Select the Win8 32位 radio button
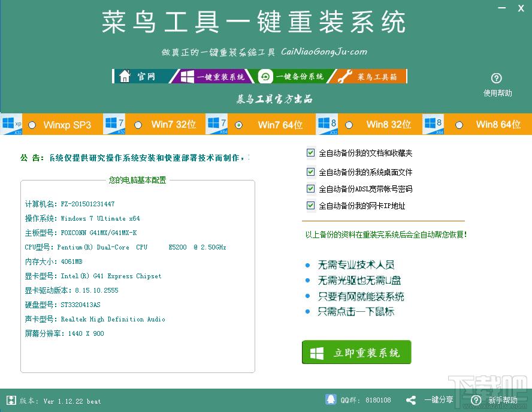 point(349,125)
